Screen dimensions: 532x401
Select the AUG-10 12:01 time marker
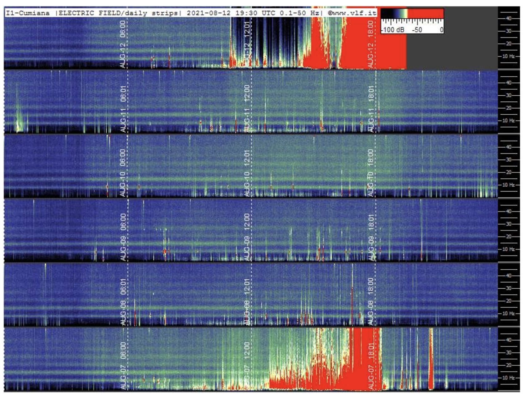247,173
